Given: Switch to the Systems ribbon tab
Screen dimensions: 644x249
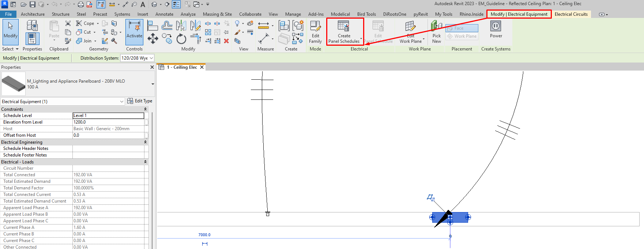Looking at the screenshot, I should click(x=122, y=14).
